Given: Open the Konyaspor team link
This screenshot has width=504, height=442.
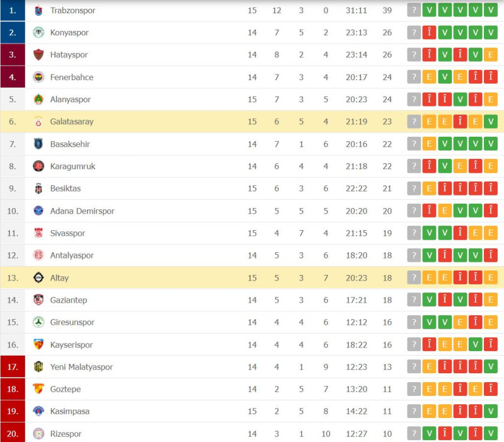Looking at the screenshot, I should coord(69,33).
